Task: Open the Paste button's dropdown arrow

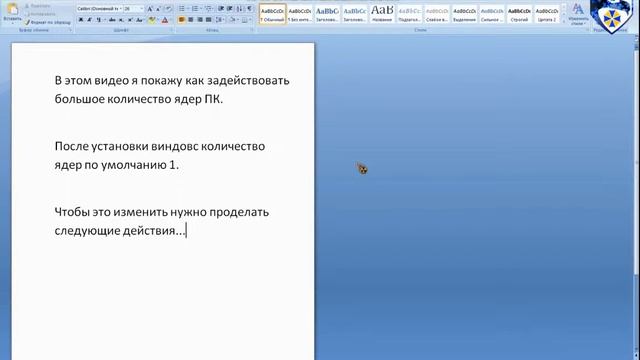Action: 12,22
